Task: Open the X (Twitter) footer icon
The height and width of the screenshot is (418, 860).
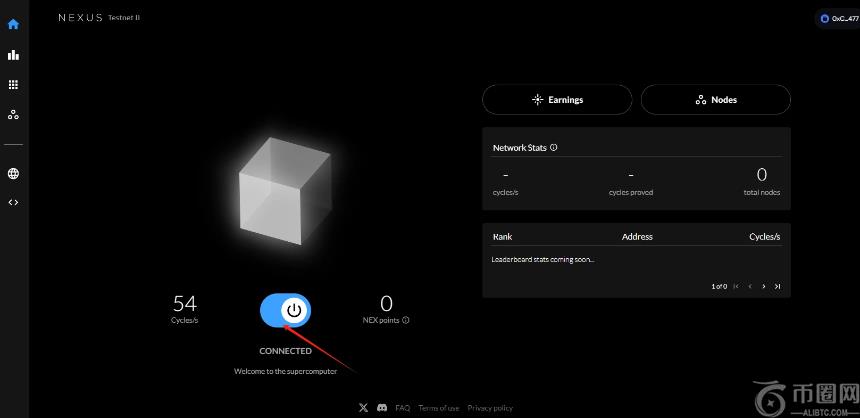Action: [x=362, y=408]
